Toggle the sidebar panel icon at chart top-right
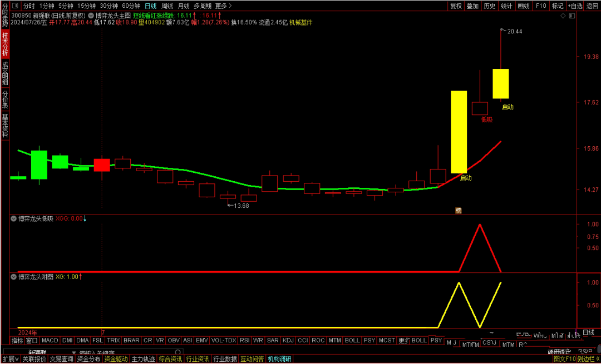601x364 pixels. coord(572,16)
